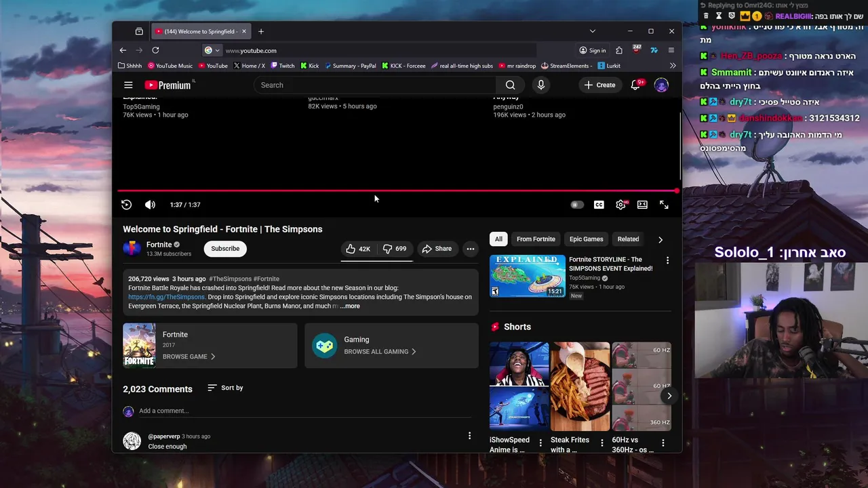Switch the player to theater mode
The height and width of the screenshot is (488, 868).
pyautogui.click(x=642, y=205)
